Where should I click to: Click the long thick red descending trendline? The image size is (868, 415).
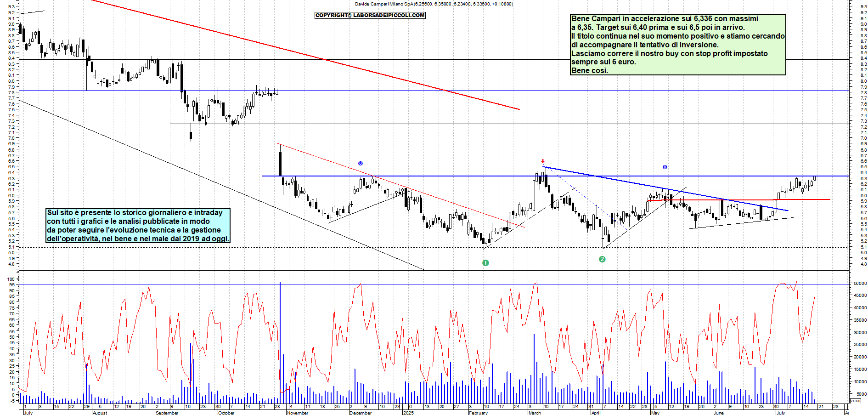pyautogui.click(x=305, y=55)
